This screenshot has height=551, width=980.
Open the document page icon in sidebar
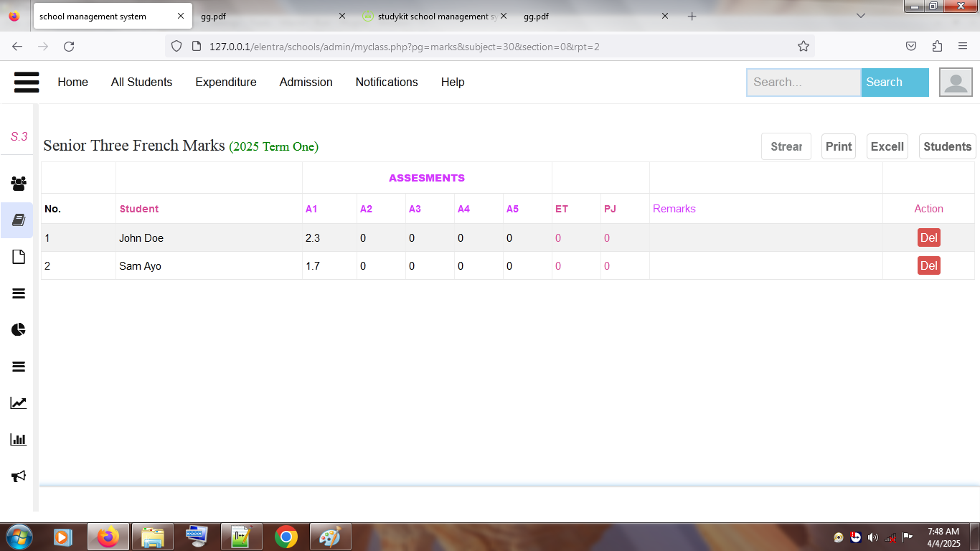pos(17,256)
